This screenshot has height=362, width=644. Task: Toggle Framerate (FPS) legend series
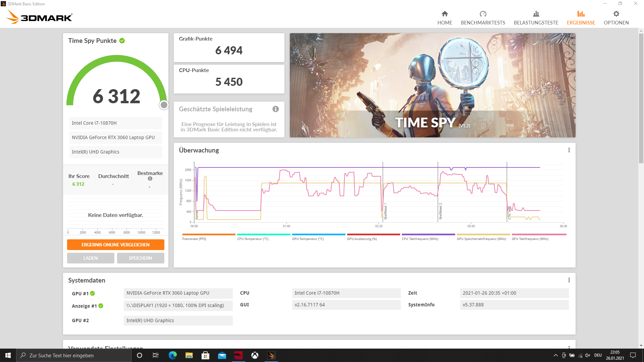(x=194, y=239)
